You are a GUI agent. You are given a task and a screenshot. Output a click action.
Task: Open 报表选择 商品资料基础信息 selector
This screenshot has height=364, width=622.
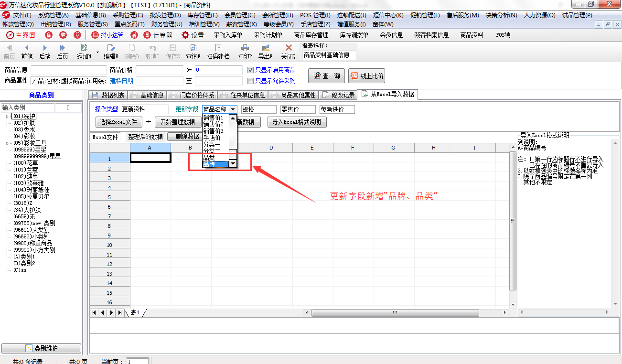point(329,55)
